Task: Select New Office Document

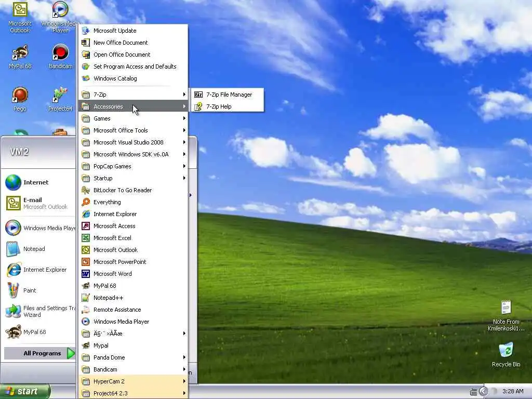Action: (133, 43)
